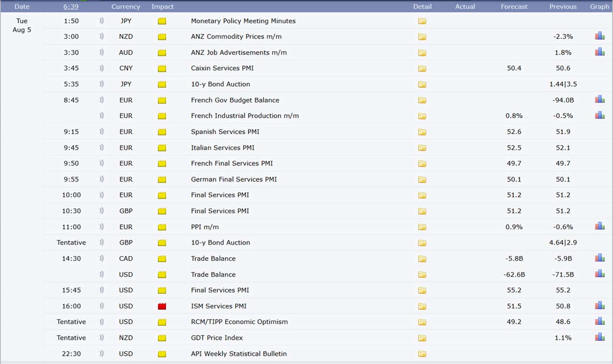Open graph for French Gov Budget Balance
The image size is (613, 364).
click(600, 100)
